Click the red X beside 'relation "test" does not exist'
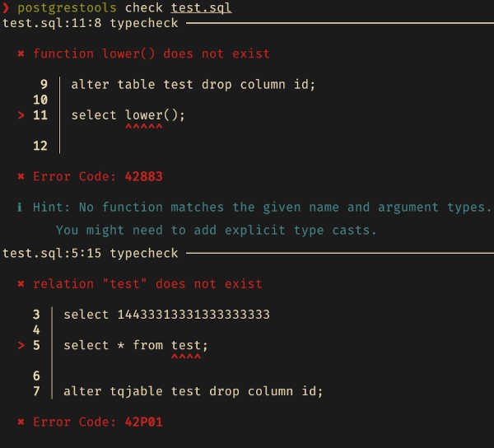494x448 pixels. (21, 284)
